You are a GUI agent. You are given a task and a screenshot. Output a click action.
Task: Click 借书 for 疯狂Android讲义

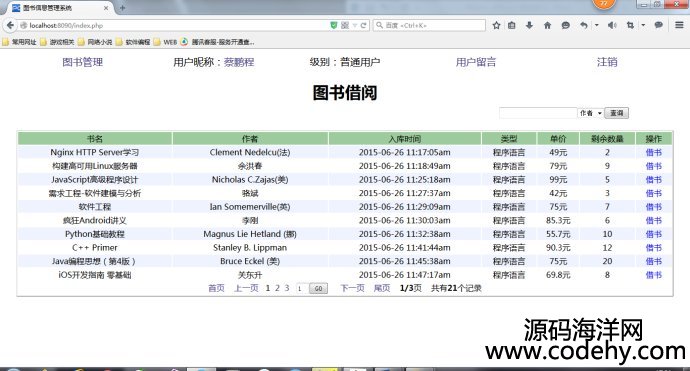(653, 220)
